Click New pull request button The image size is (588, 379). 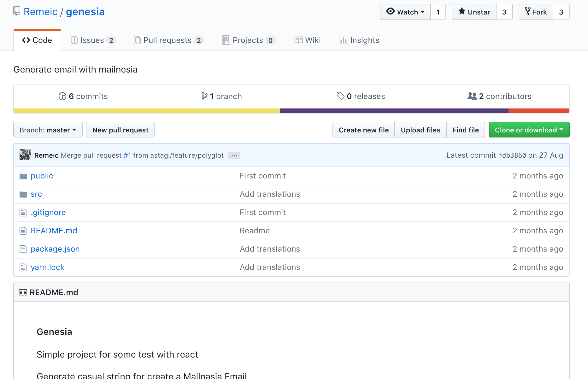[x=120, y=130]
